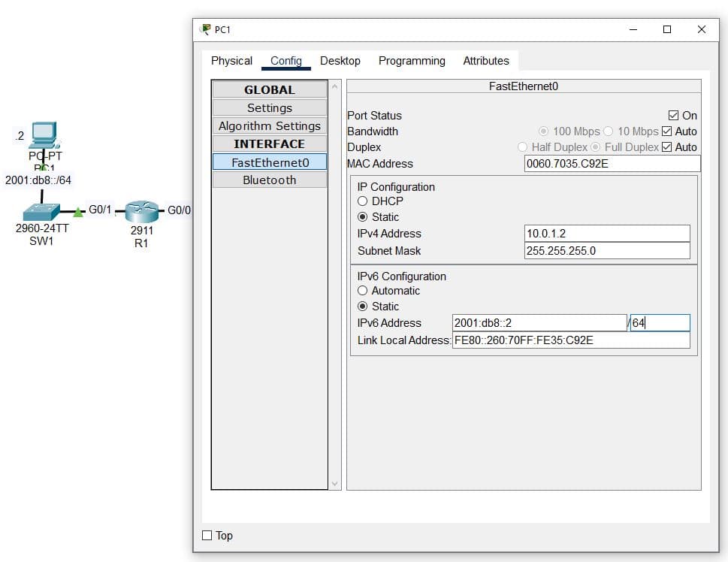The width and height of the screenshot is (728, 562).
Task: Select the Bluetooth interface
Action: (x=270, y=180)
